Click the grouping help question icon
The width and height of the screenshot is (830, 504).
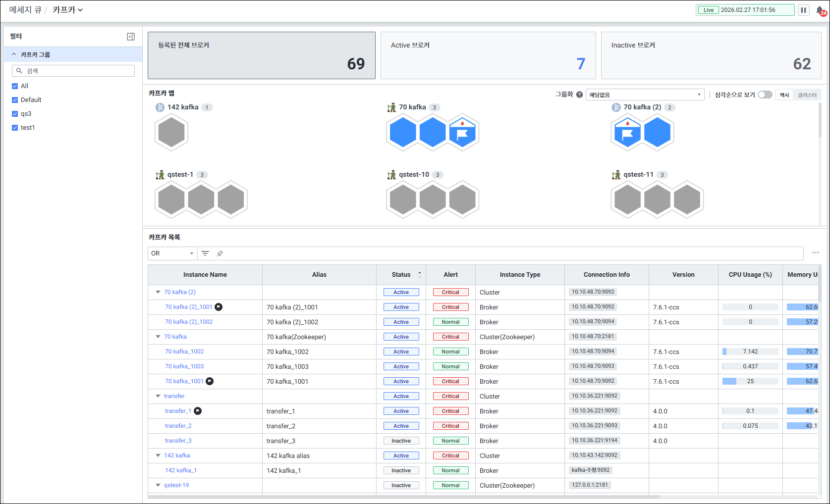pos(579,95)
